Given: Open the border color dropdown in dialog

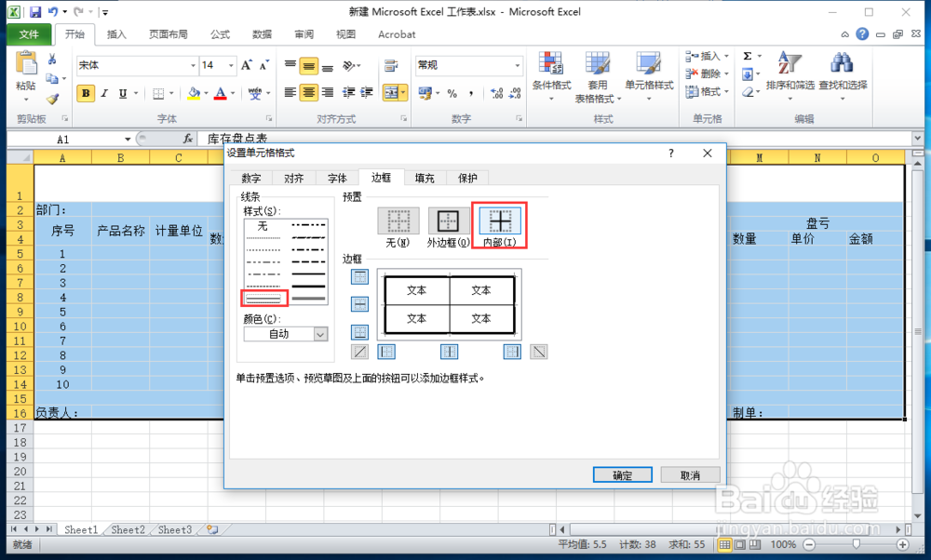Looking at the screenshot, I should tap(320, 335).
